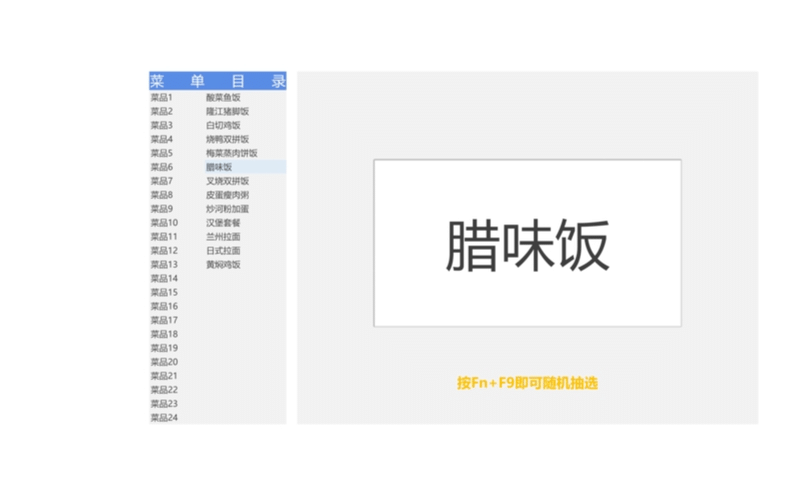Select the 皮蛋瘦肉粥 cell
Image resolution: width=800 pixels, height=480 pixels.
click(x=227, y=196)
